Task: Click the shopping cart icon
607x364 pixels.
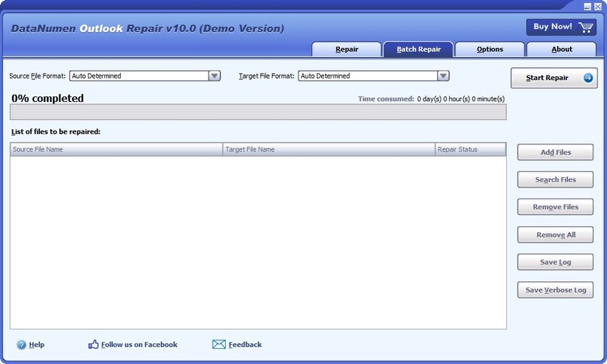Action: click(x=586, y=27)
